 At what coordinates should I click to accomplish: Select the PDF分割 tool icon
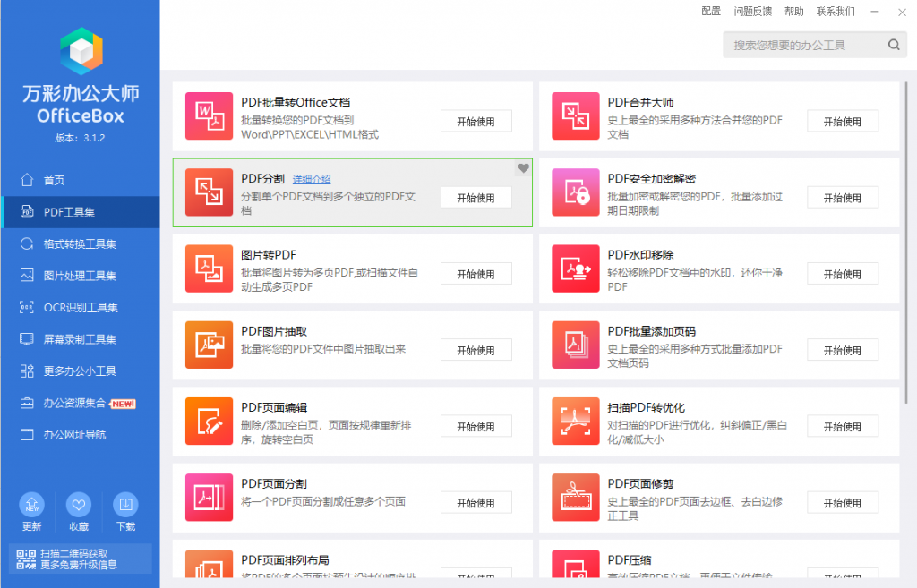coord(209,192)
